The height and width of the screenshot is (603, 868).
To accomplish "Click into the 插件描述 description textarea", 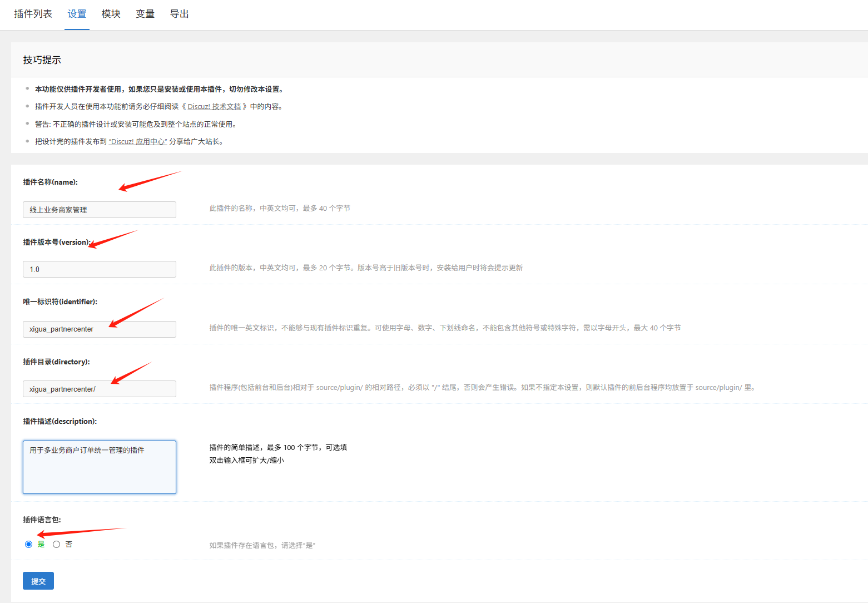I will point(100,467).
